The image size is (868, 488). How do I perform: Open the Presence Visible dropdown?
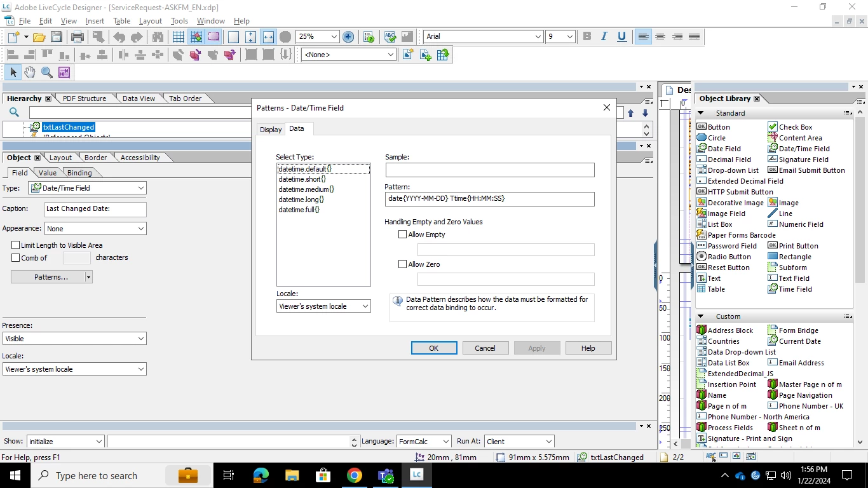click(x=140, y=339)
